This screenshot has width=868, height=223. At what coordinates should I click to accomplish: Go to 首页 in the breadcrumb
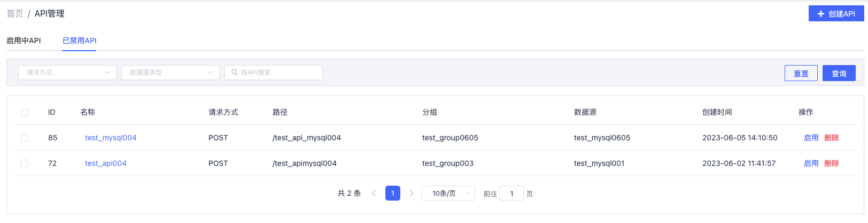point(15,13)
